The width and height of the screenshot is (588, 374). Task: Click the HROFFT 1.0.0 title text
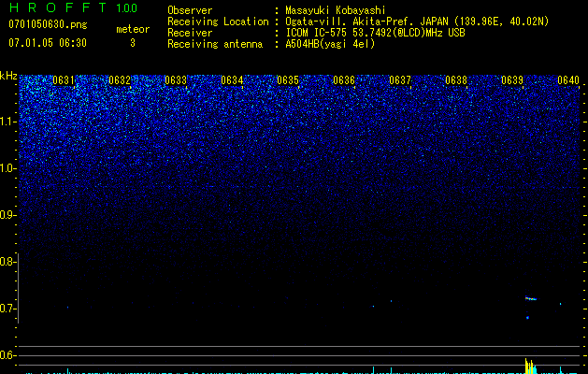tap(73, 7)
